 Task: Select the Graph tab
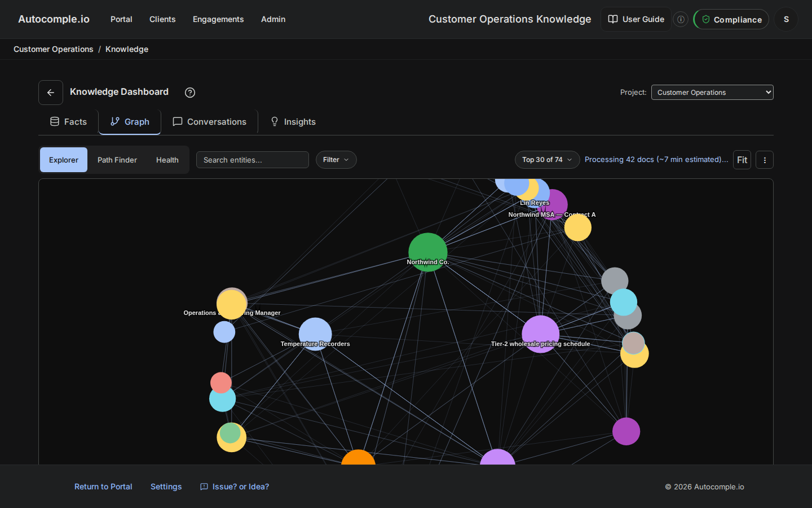coord(130,122)
